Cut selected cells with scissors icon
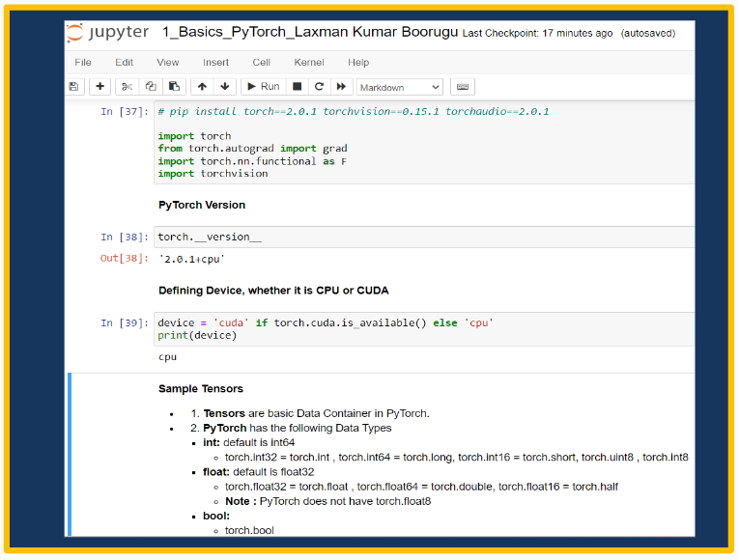 (x=127, y=87)
